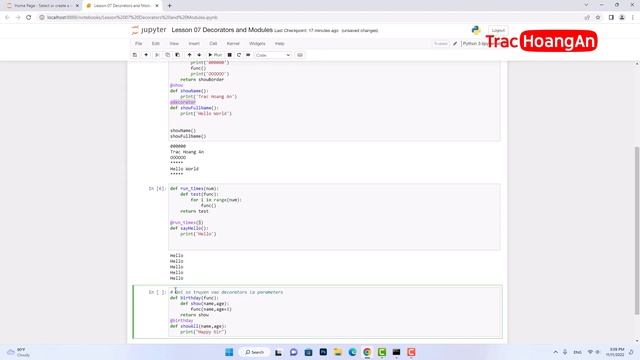
Task: Click the Hello World output line
Action: (x=184, y=169)
